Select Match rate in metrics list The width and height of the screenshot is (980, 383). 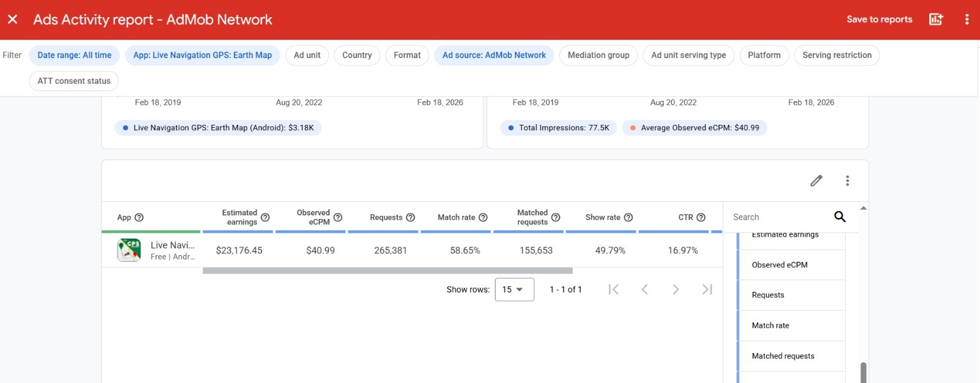[x=791, y=325]
